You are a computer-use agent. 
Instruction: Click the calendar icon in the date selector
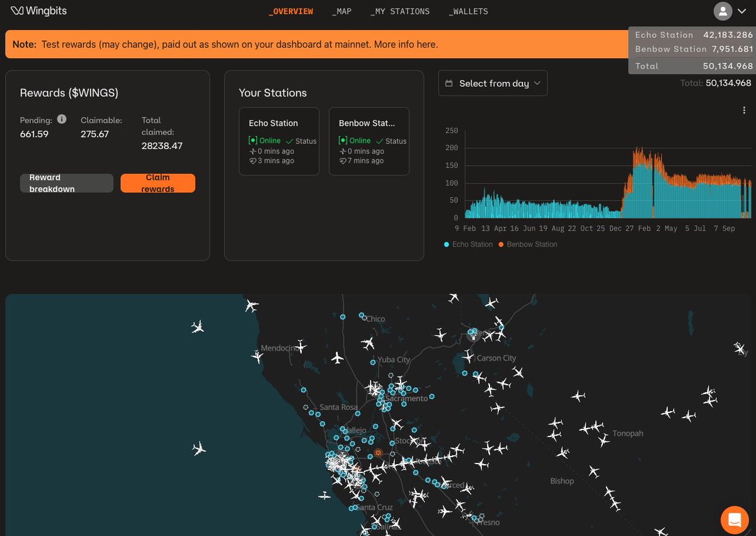point(449,83)
